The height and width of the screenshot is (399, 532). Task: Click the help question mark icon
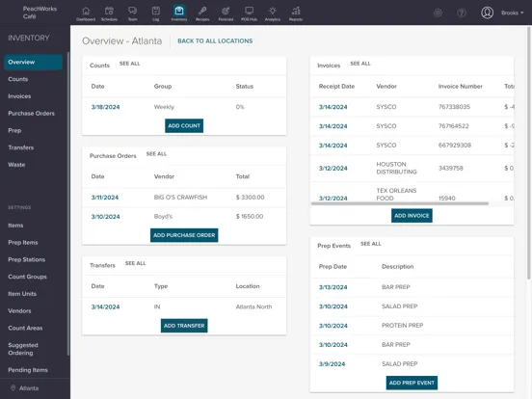point(462,13)
